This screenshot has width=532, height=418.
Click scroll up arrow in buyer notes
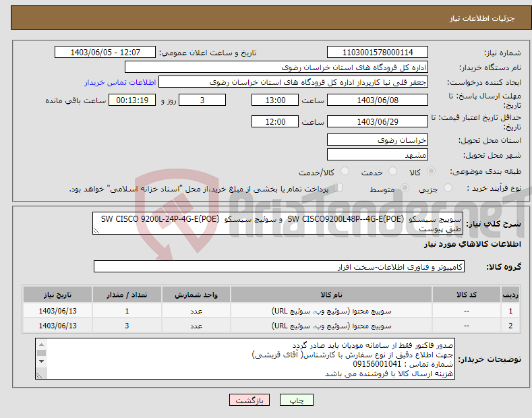pos(41,344)
